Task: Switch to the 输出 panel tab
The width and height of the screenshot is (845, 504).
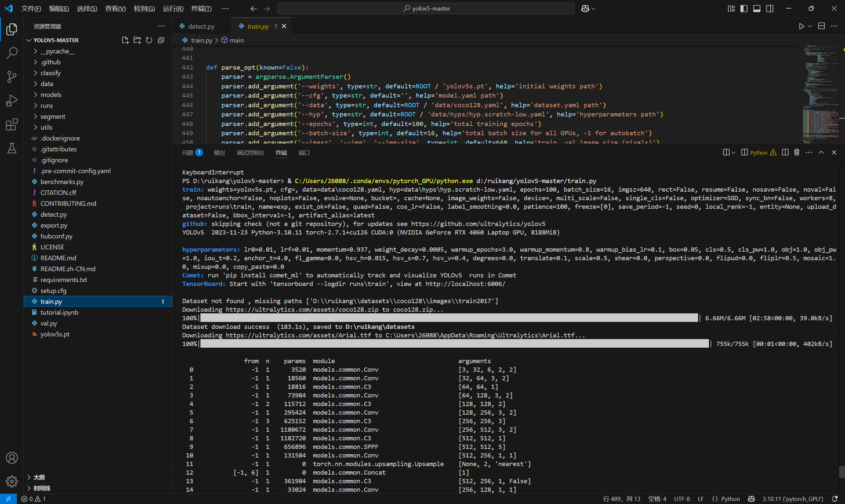Action: point(219,153)
